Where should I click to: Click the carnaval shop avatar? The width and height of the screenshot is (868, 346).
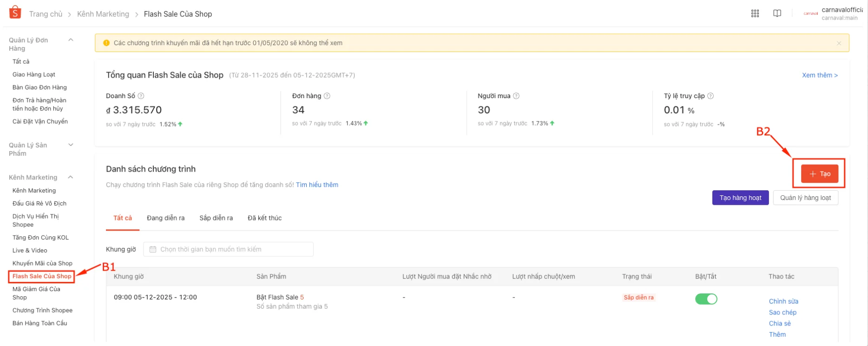[811, 13]
